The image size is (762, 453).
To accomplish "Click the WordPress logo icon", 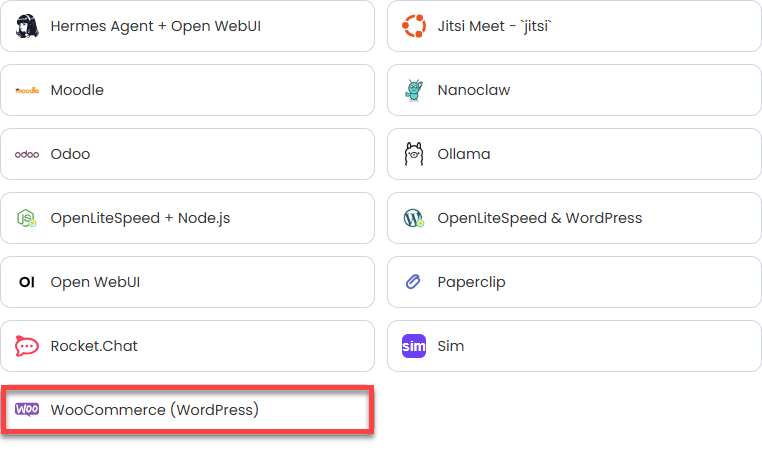I will (x=414, y=218).
